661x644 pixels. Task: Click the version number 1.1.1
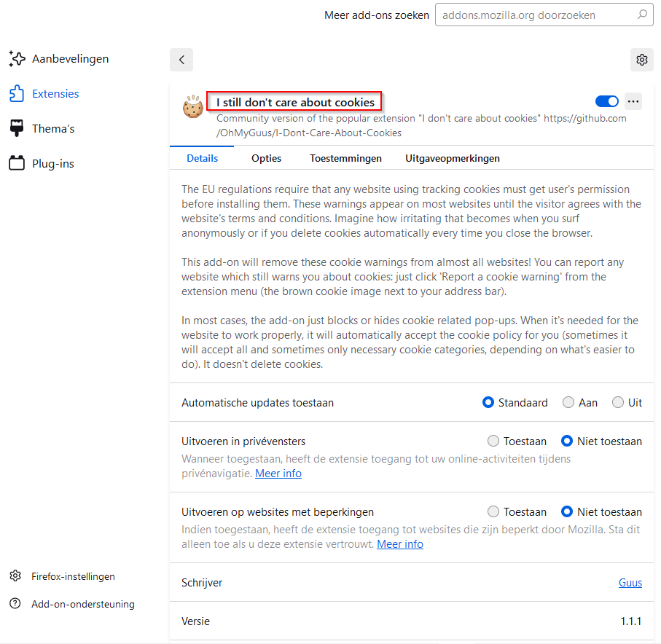631,621
